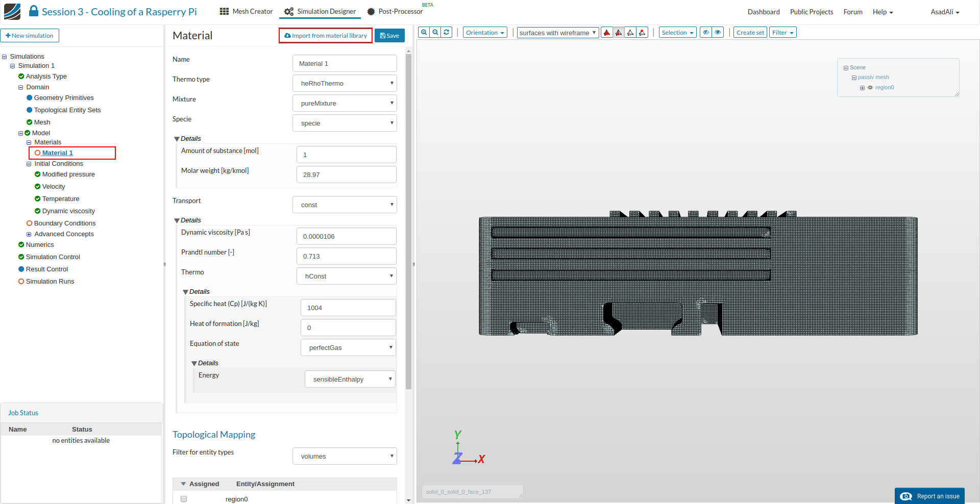Save the material with Save button

tap(389, 36)
